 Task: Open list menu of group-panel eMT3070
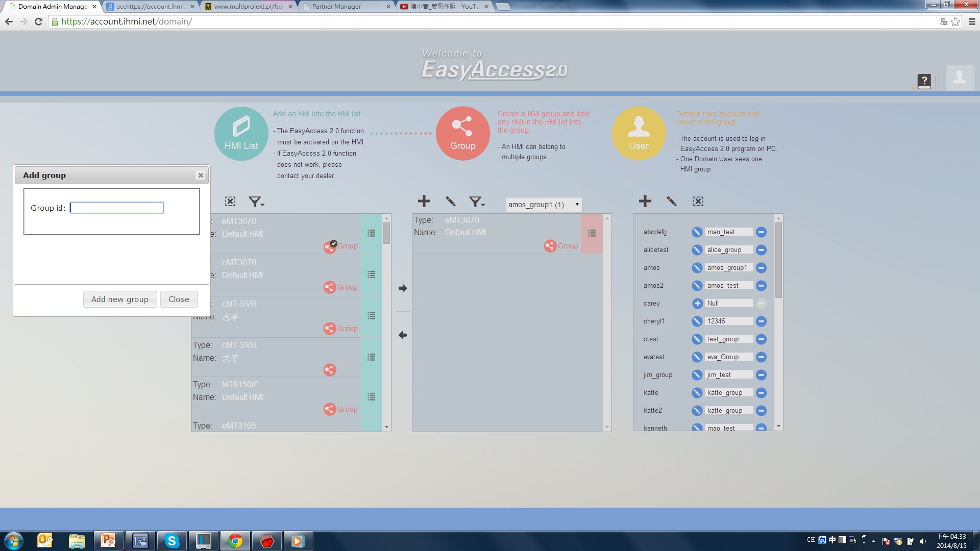(592, 233)
